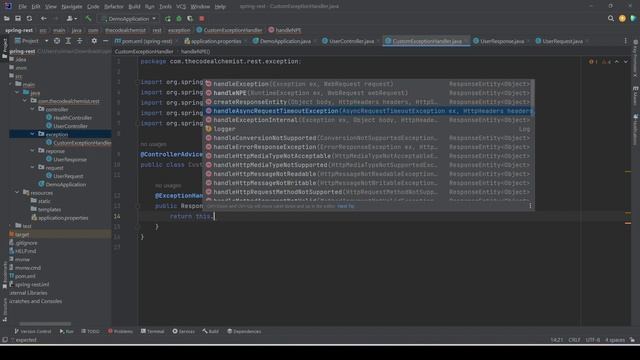Click the error count indicator in editor corner
640x360 pixels.
[x=593, y=62]
